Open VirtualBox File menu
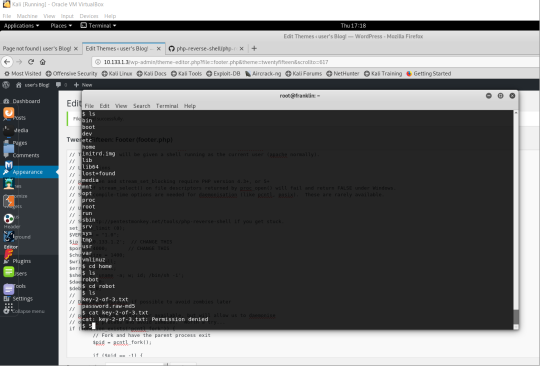The image size is (540, 366). [7, 16]
